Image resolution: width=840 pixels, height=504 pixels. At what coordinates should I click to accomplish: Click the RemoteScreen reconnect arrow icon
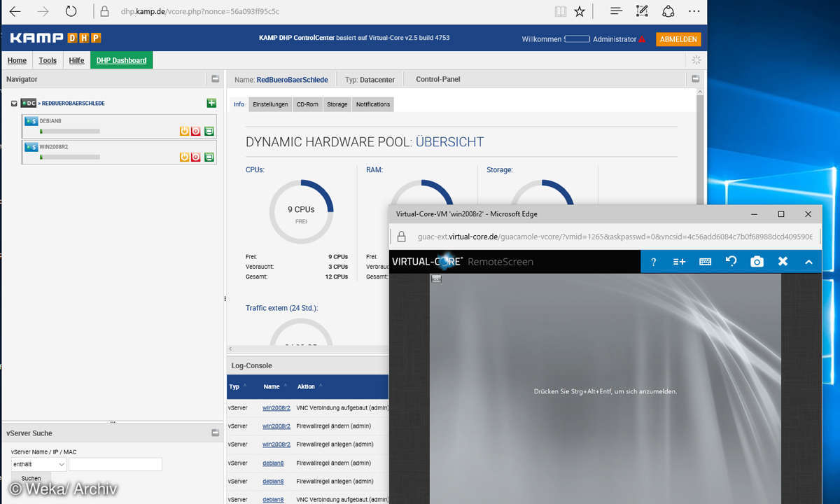731,261
